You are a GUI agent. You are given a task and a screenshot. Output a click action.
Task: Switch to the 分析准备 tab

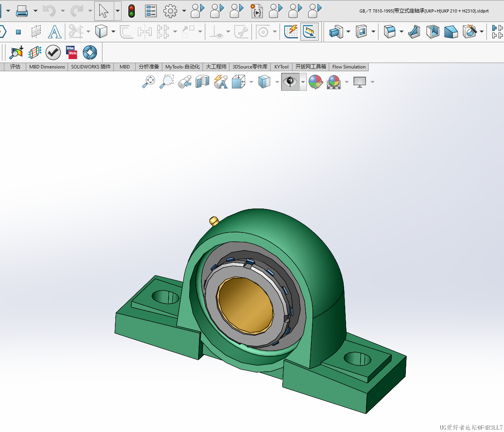pyautogui.click(x=149, y=67)
